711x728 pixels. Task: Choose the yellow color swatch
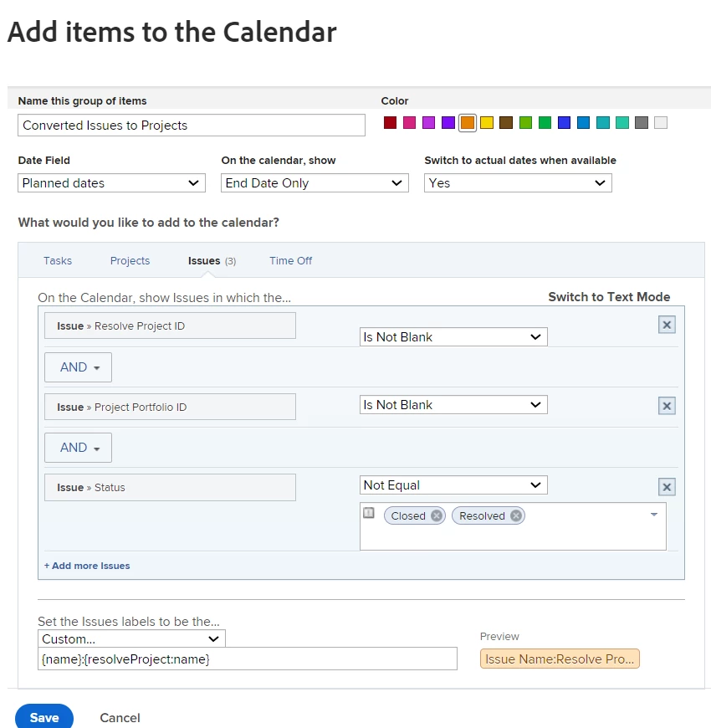487,123
